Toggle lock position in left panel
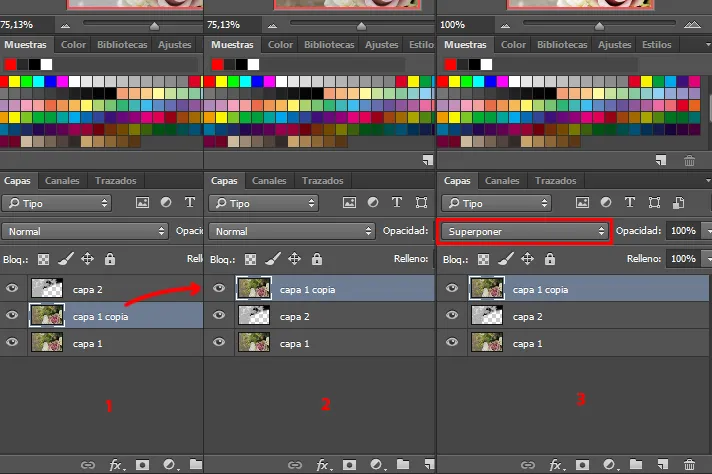Screen dimensions: 712x474 click(x=87, y=259)
